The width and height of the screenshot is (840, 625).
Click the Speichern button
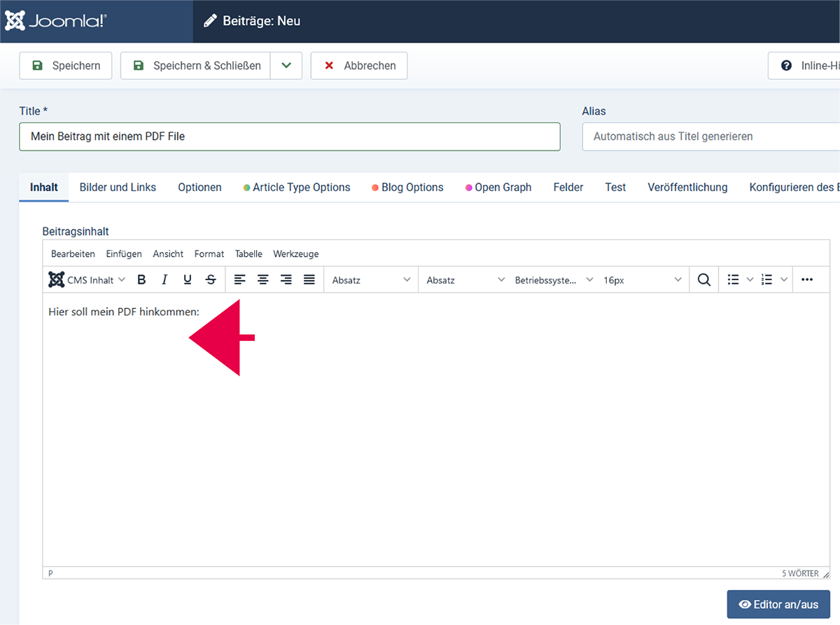tap(66, 66)
